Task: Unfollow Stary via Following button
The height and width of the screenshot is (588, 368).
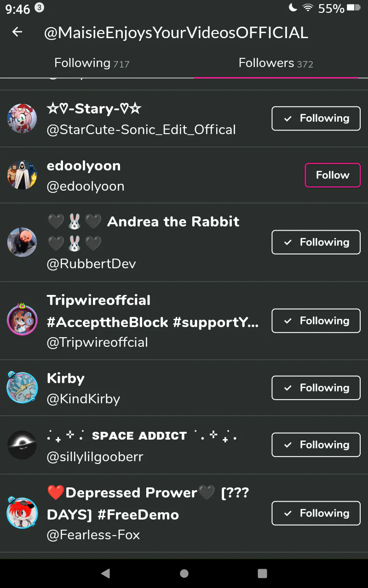Action: (316, 119)
